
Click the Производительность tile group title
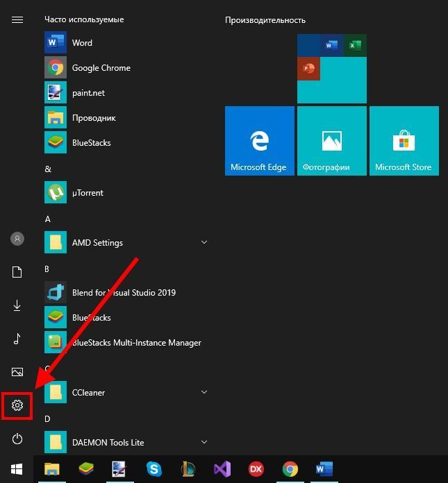coord(265,20)
